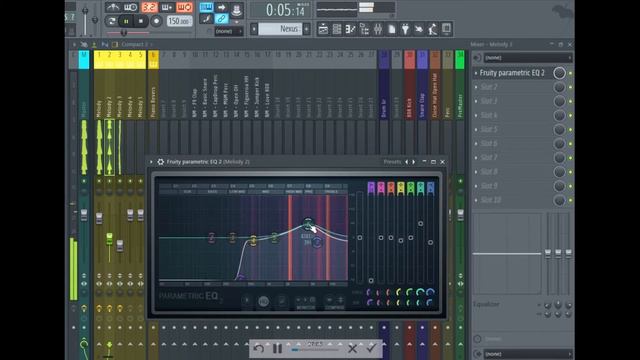Open the Channel rack icon

pos(337,29)
